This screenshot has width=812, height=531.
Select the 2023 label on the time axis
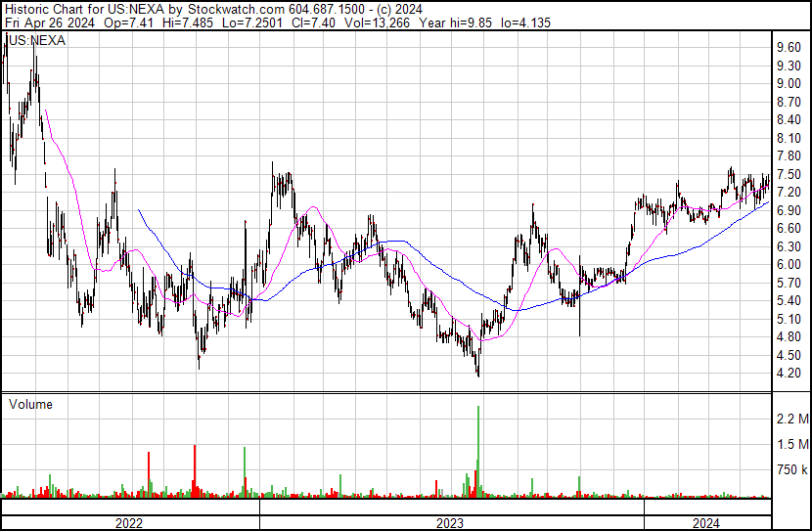coord(450,523)
